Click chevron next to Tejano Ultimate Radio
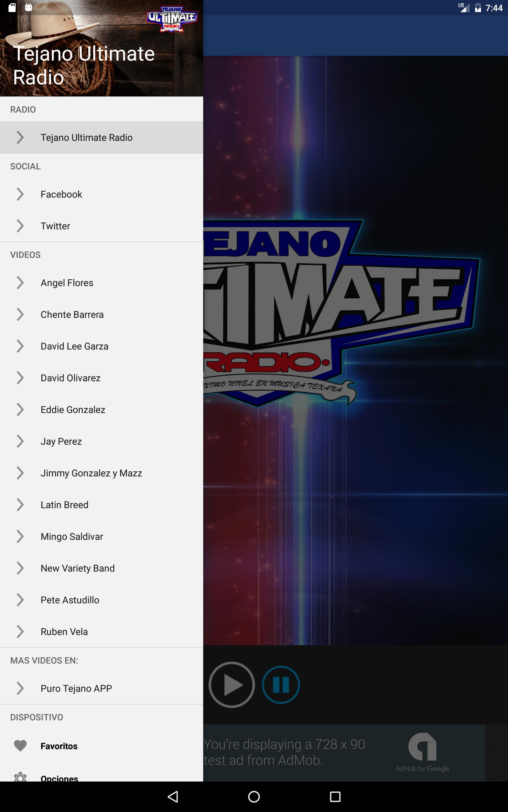Screen dimensions: 508x812 click(20, 138)
